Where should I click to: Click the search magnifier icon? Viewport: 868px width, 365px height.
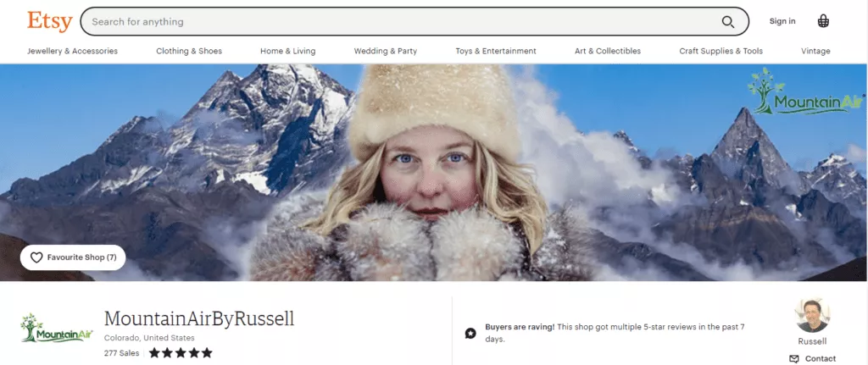pyautogui.click(x=727, y=22)
